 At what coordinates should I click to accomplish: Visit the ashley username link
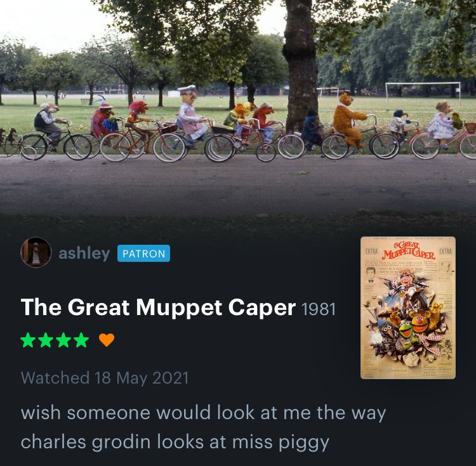click(84, 254)
